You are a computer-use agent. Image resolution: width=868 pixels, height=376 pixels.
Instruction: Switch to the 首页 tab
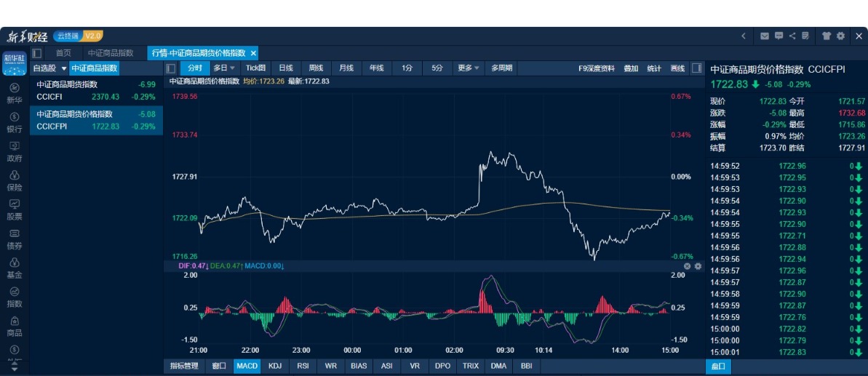click(63, 53)
